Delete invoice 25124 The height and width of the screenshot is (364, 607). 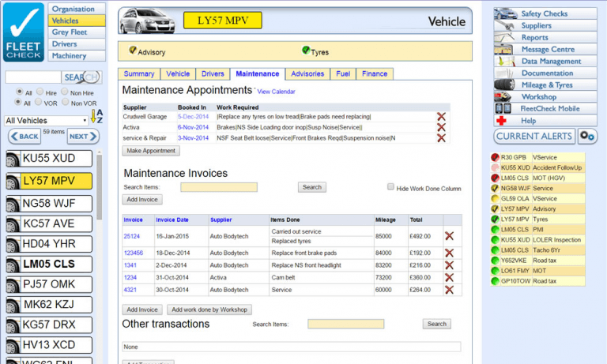(x=449, y=236)
